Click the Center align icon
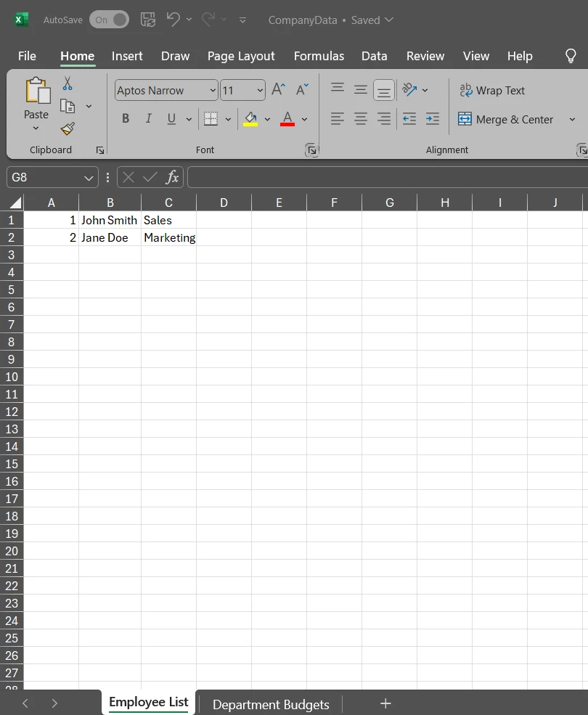Screen dimensions: 588x715 click(x=361, y=119)
